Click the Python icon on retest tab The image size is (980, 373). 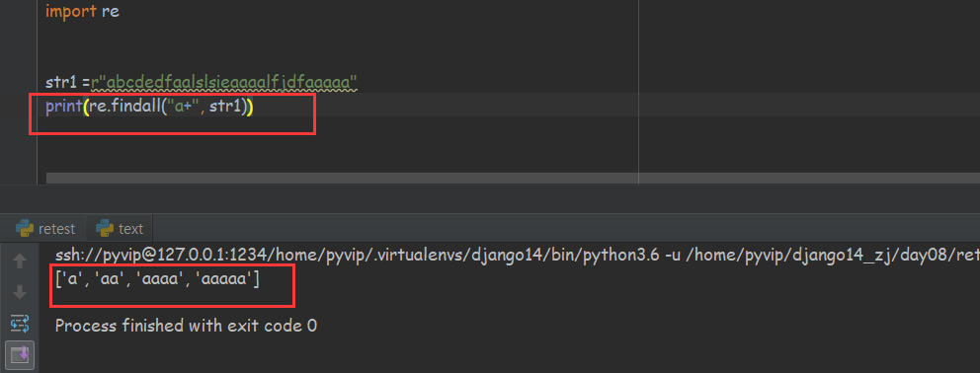click(25, 229)
